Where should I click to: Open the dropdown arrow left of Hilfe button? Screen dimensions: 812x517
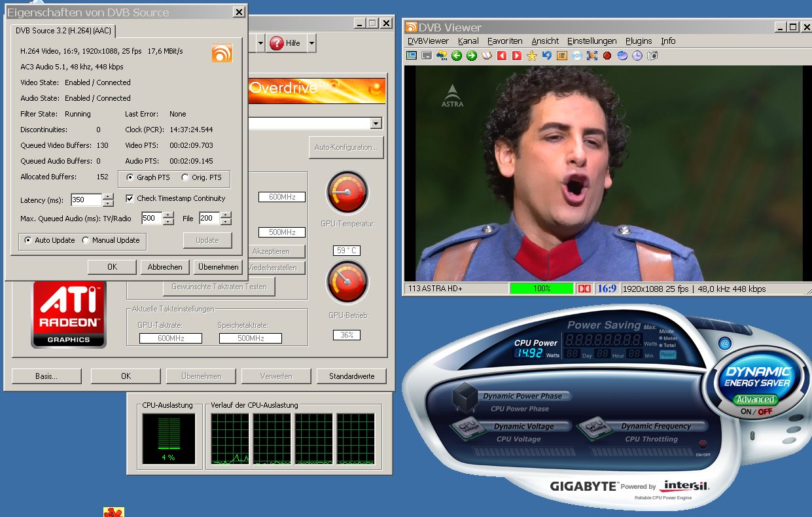tap(260, 43)
